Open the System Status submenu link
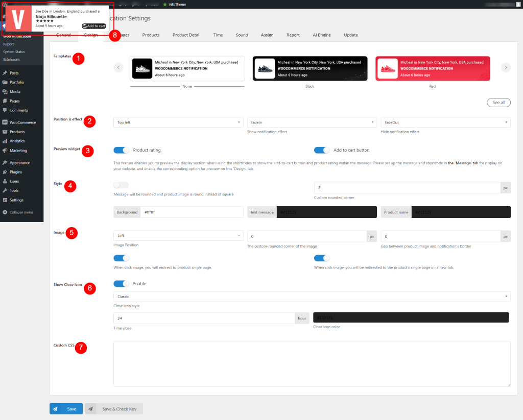 click(14, 52)
